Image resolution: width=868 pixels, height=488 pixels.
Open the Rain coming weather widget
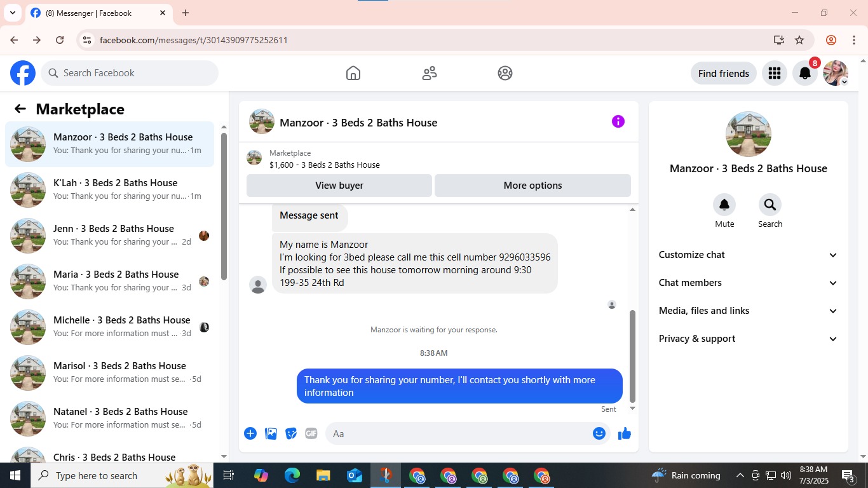point(686,475)
